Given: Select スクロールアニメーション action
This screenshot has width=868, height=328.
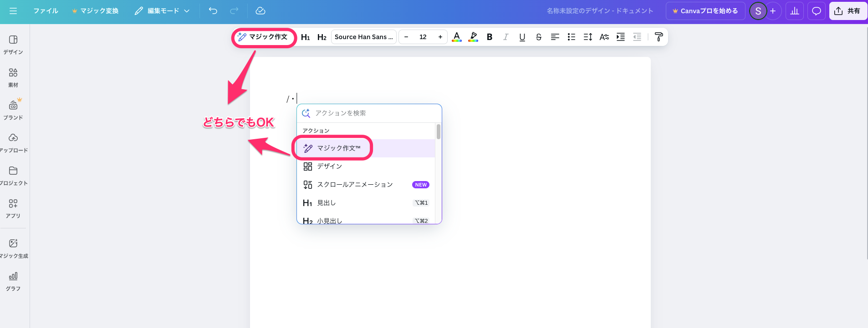Looking at the screenshot, I should 366,185.
